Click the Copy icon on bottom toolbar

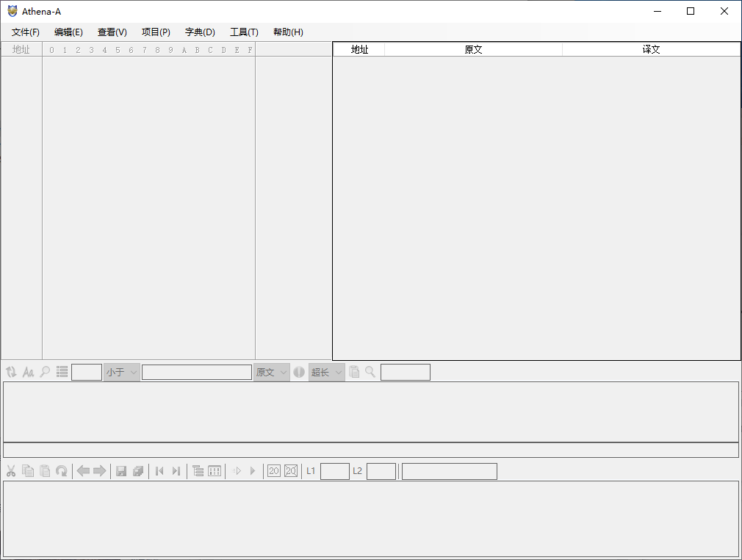click(x=28, y=471)
